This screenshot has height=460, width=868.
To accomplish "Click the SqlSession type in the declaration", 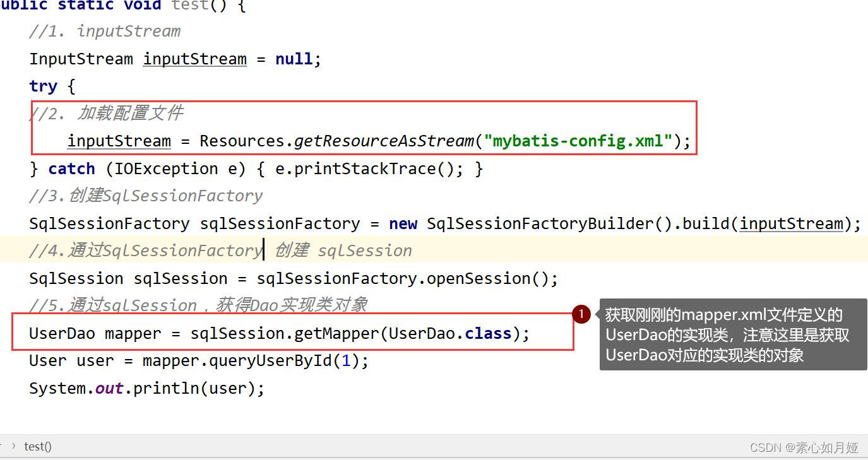I will 76,278.
